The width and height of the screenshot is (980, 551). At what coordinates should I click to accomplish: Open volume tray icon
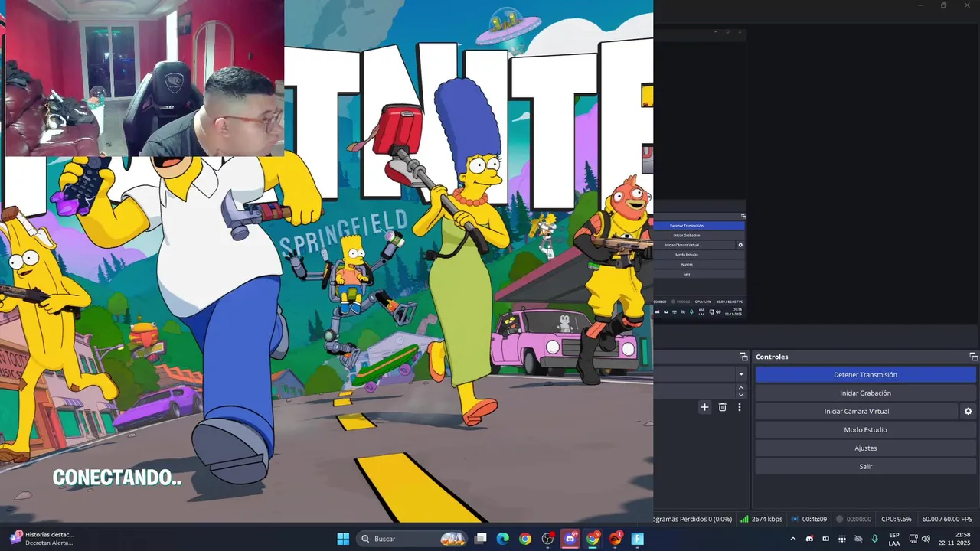pos(926,539)
